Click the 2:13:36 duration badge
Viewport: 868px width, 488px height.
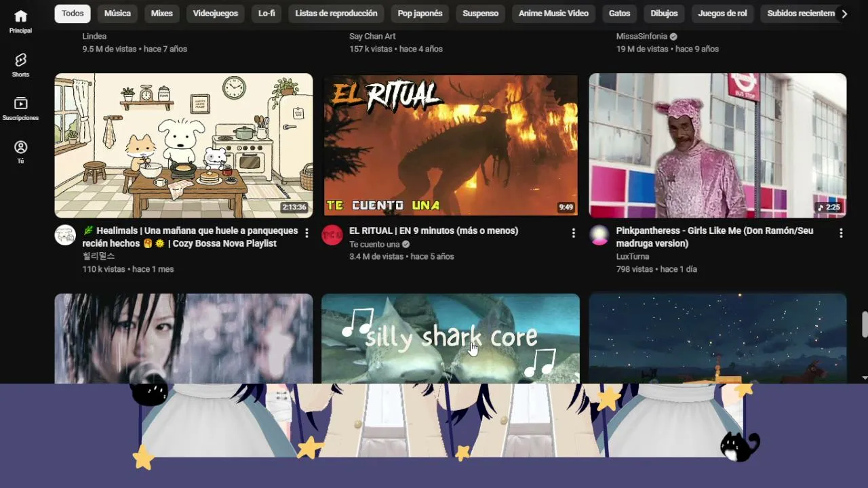(294, 207)
